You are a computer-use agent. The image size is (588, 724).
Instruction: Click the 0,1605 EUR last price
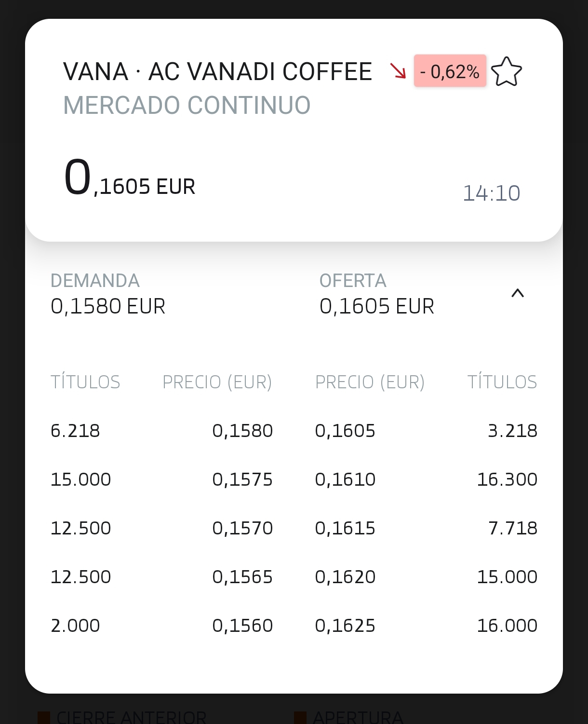129,178
